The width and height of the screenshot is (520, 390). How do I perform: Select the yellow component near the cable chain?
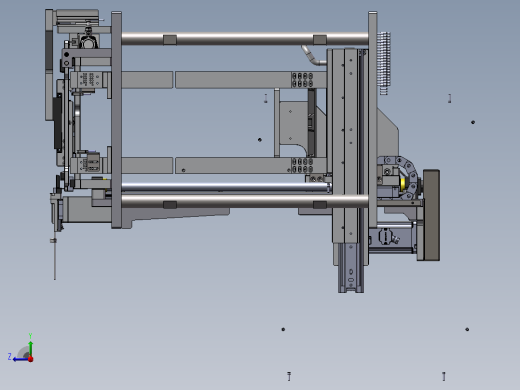(x=403, y=184)
